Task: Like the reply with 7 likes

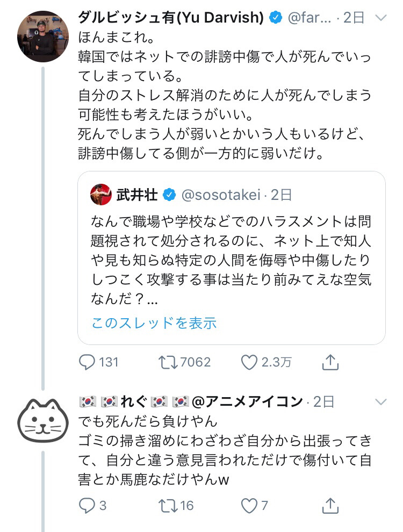Action: (248, 505)
